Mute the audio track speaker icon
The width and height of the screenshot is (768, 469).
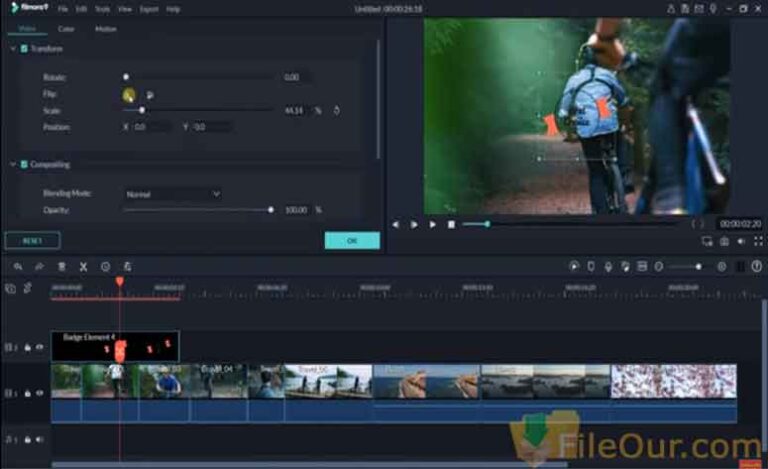pyautogui.click(x=40, y=439)
